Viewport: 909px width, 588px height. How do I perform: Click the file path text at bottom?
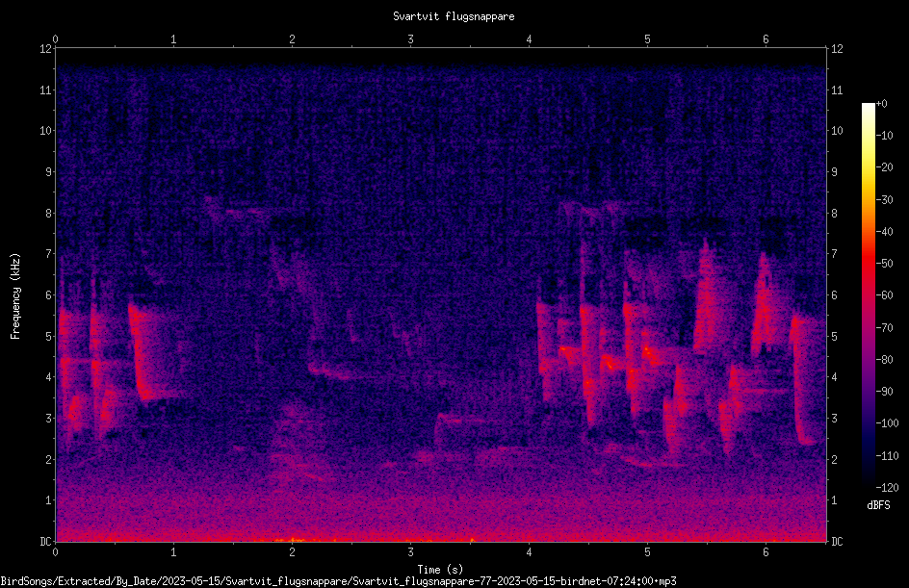[339, 581]
